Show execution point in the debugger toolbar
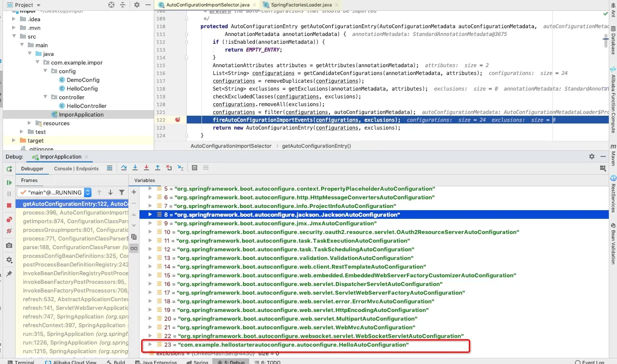This screenshot has height=364, width=617. click(x=110, y=168)
